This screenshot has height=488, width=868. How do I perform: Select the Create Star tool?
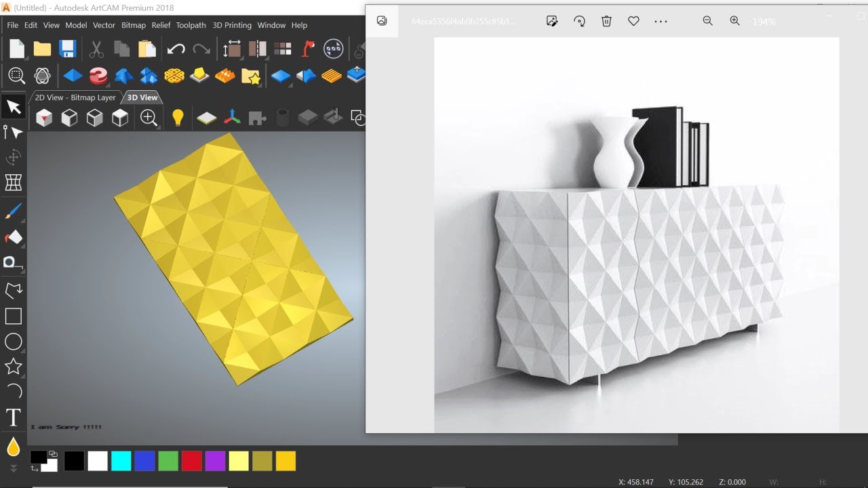pyautogui.click(x=13, y=367)
